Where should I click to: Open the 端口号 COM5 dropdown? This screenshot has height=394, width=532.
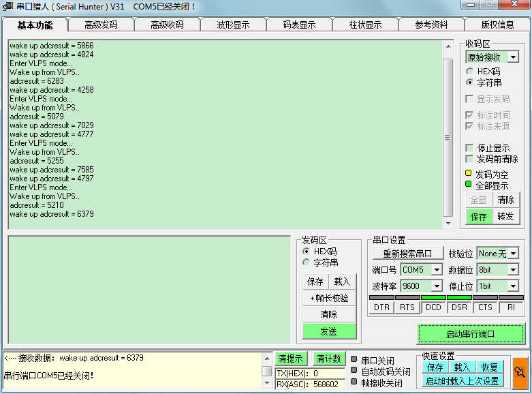[x=437, y=270]
